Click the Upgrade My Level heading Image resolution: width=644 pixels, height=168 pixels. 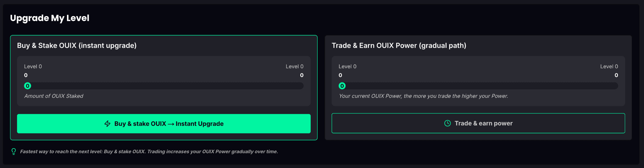50,18
